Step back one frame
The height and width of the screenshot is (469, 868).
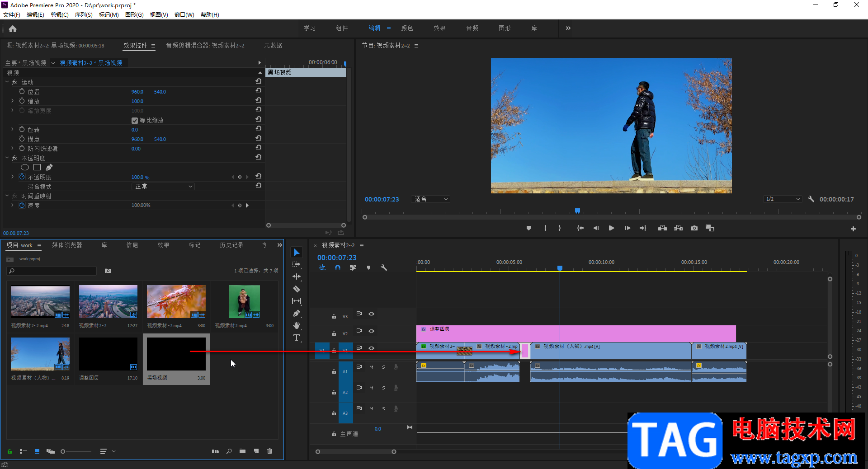coord(596,228)
